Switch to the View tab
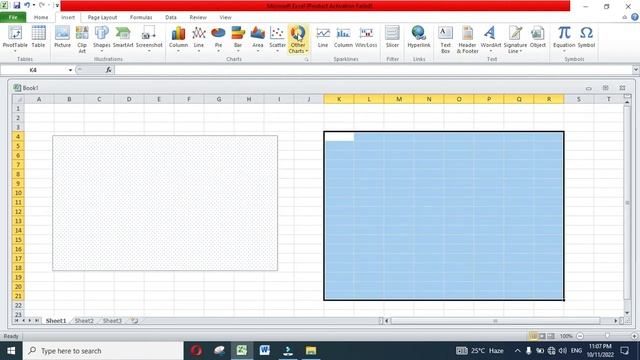The image size is (640, 360). (x=225, y=18)
